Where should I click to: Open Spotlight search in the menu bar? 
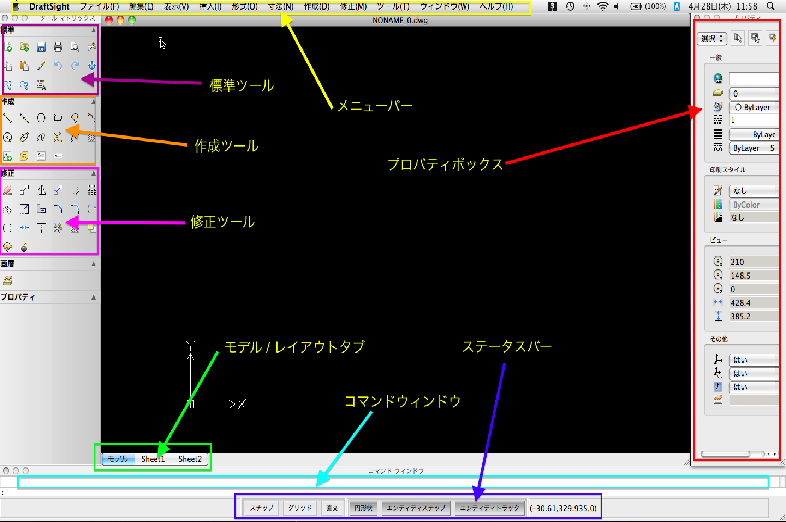pos(770,7)
